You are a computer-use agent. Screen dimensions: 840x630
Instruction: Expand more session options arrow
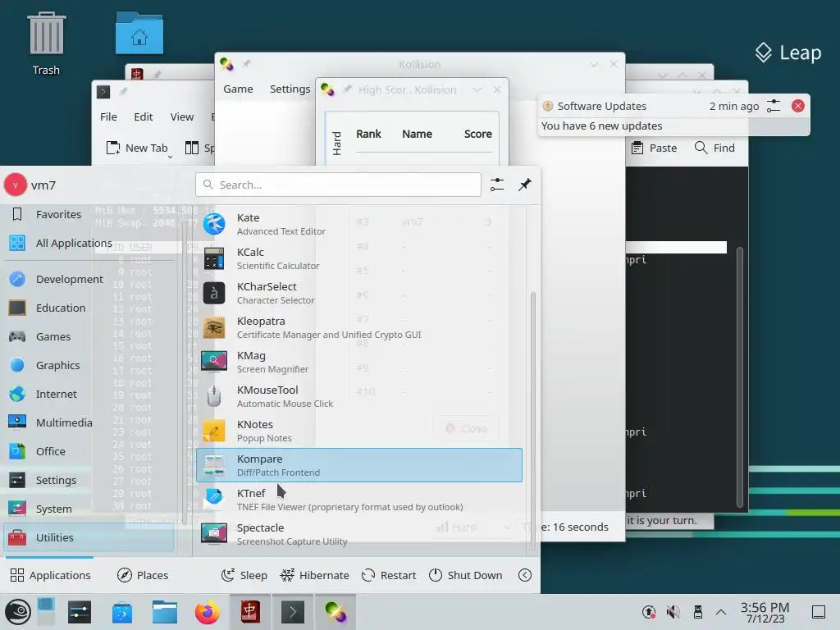pyautogui.click(x=525, y=575)
